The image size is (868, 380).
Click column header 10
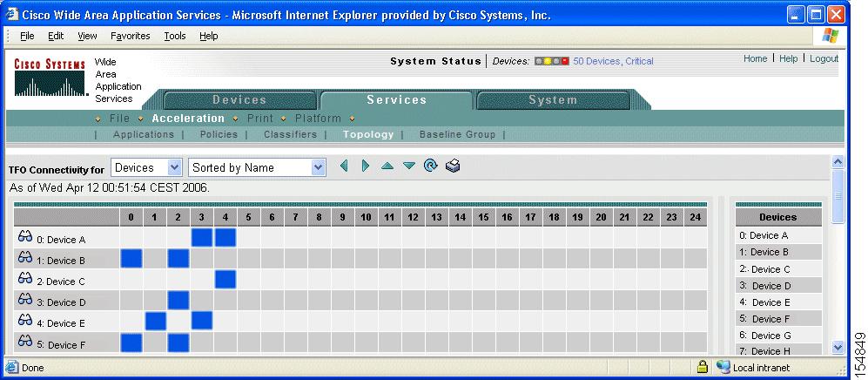click(366, 217)
